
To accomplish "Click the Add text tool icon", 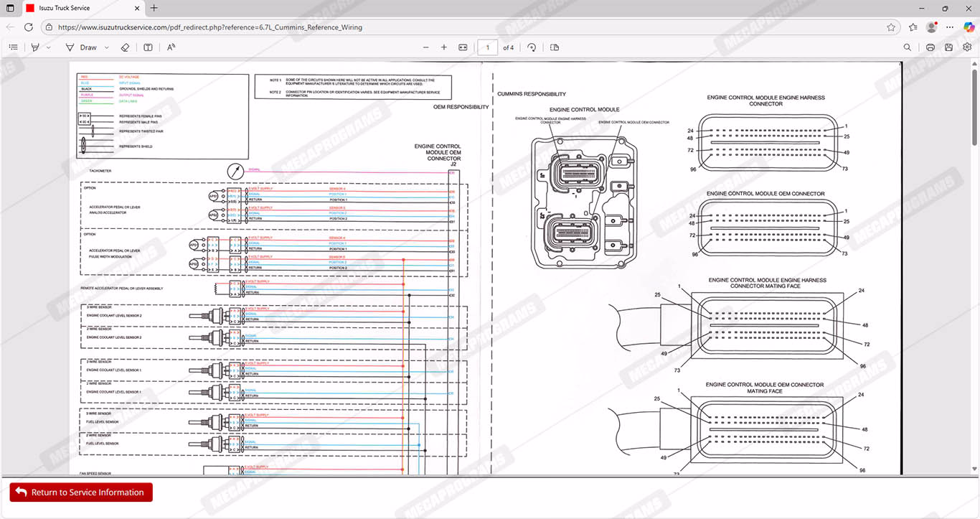I will pyautogui.click(x=148, y=47).
